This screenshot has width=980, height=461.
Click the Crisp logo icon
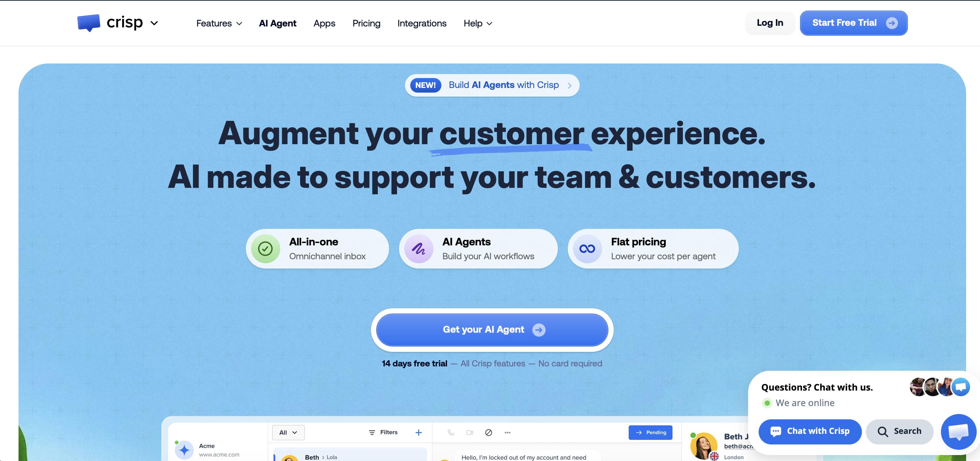pos(88,23)
